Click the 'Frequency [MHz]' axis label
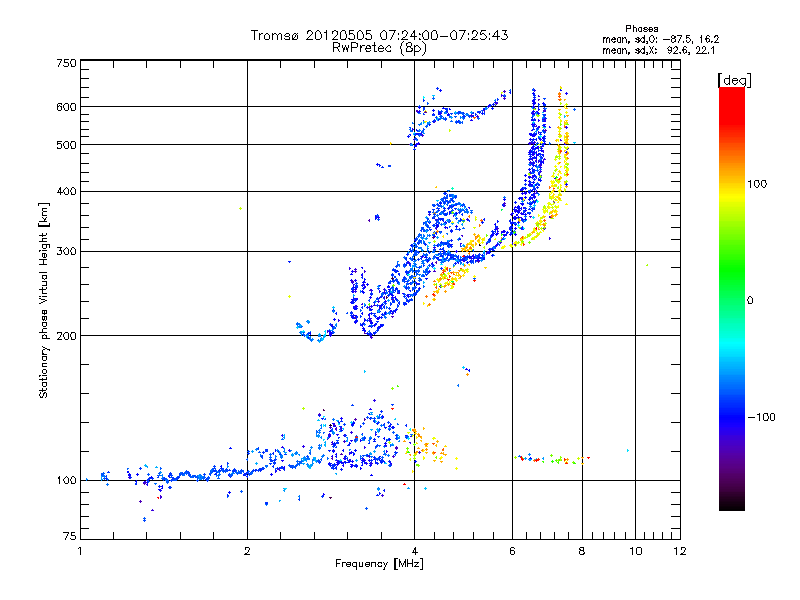The image size is (800, 600). [379, 564]
